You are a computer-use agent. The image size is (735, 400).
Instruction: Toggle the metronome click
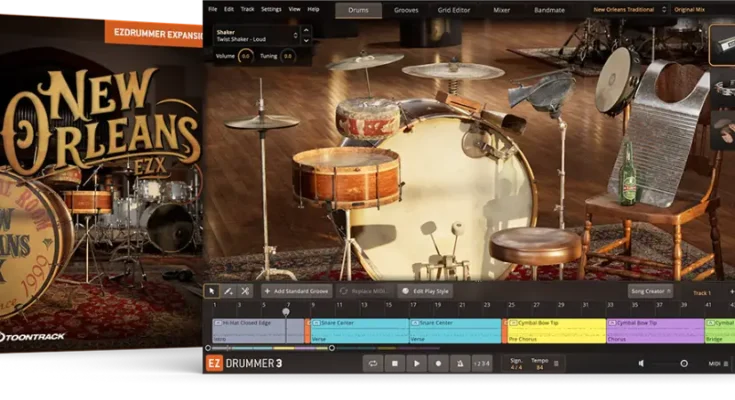coord(460,364)
